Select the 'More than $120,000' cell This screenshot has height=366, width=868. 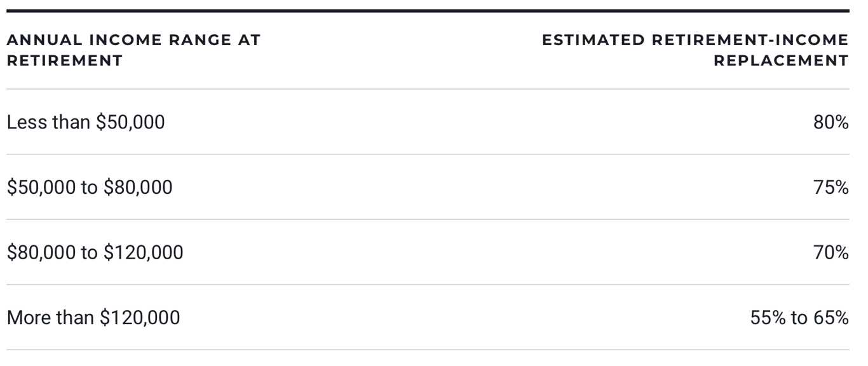click(x=93, y=317)
